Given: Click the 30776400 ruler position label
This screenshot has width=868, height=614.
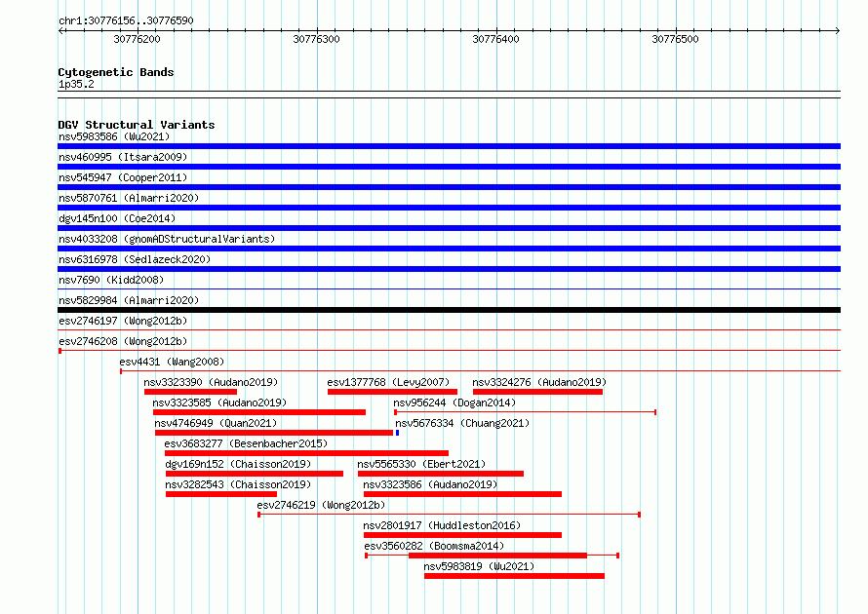Looking at the screenshot, I should tap(496, 39).
